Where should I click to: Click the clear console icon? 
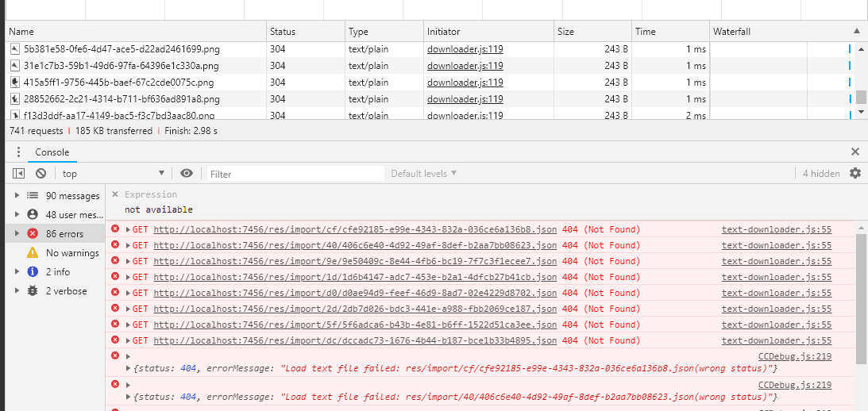click(41, 174)
